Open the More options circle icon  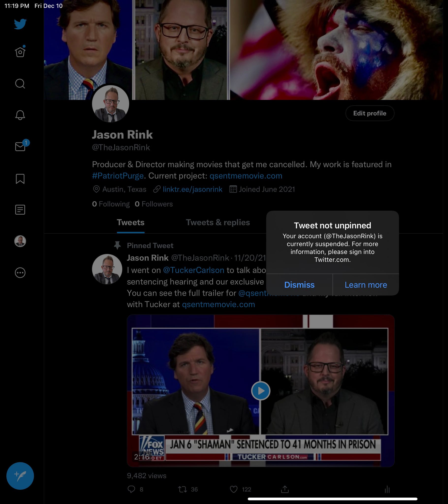point(20,273)
